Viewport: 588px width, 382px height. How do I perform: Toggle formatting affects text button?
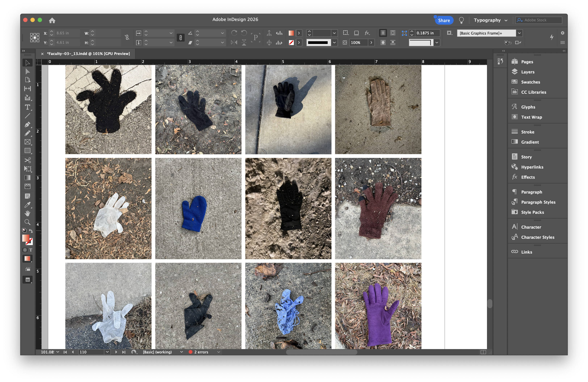click(31, 250)
